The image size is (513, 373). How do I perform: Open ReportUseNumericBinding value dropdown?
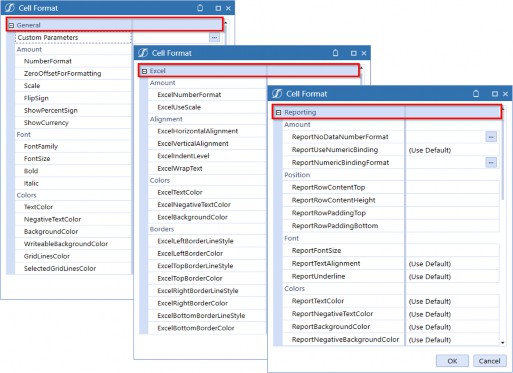452,150
